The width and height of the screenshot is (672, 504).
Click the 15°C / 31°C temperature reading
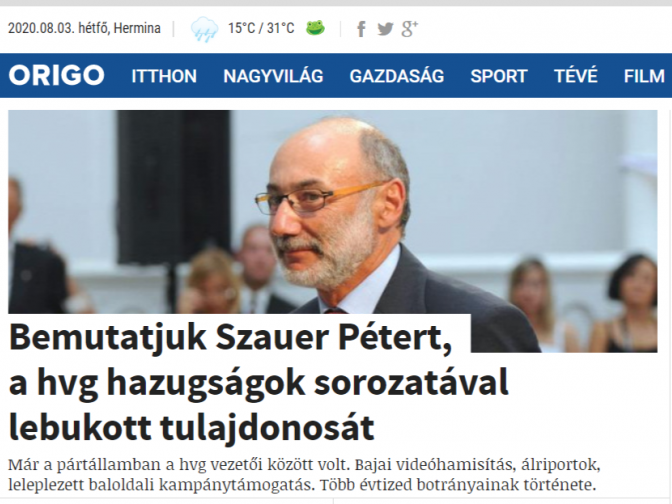click(x=261, y=28)
